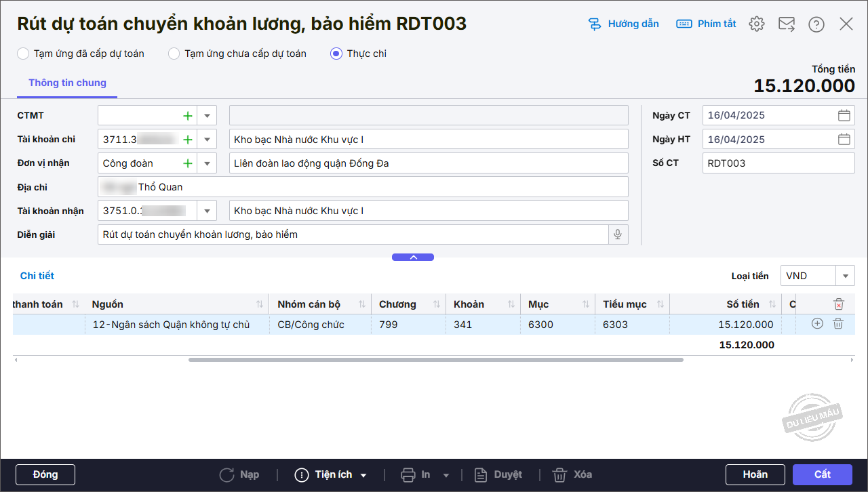Open the envelope feedback icon
Screen dimensions: 868x492
(x=787, y=24)
